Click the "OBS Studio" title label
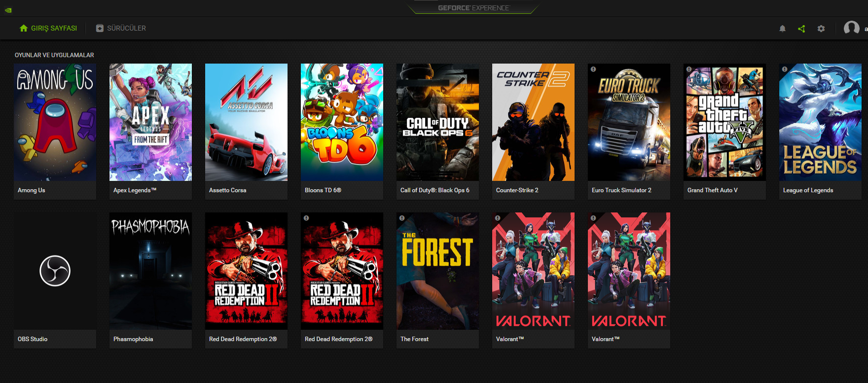The height and width of the screenshot is (383, 868). point(33,339)
